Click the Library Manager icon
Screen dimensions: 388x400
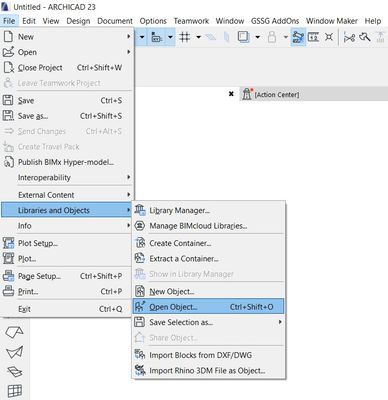tap(140, 210)
